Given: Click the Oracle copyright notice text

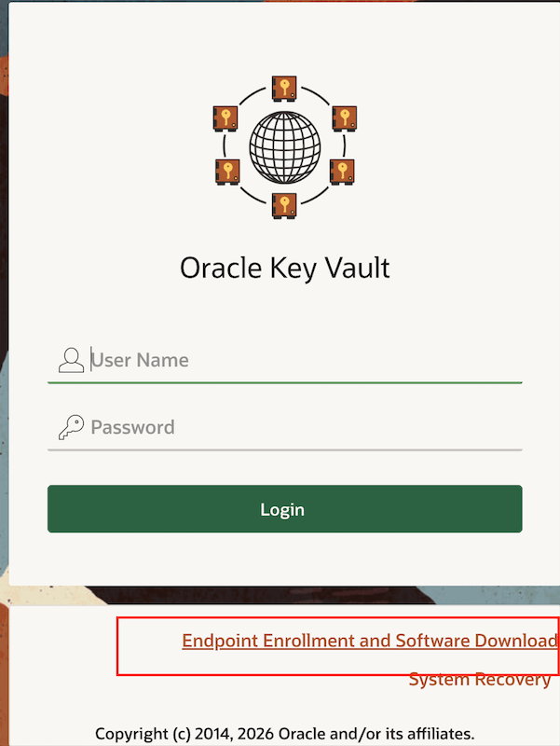Looking at the screenshot, I should (x=285, y=733).
